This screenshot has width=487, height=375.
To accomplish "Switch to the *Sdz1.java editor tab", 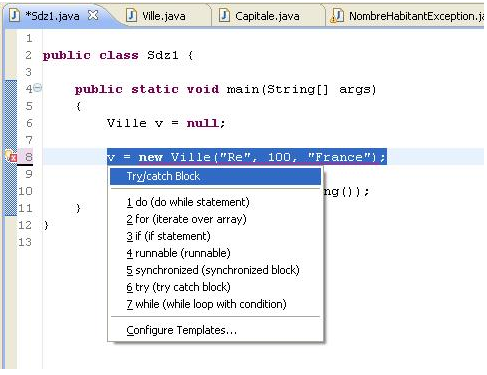I will [x=53, y=16].
